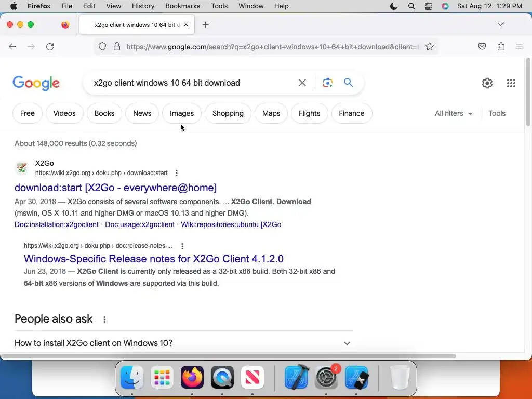Click Firefox View pinned icon

click(65, 24)
